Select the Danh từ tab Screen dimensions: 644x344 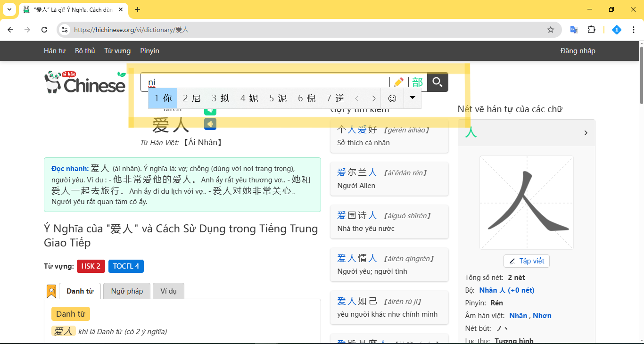pos(80,291)
